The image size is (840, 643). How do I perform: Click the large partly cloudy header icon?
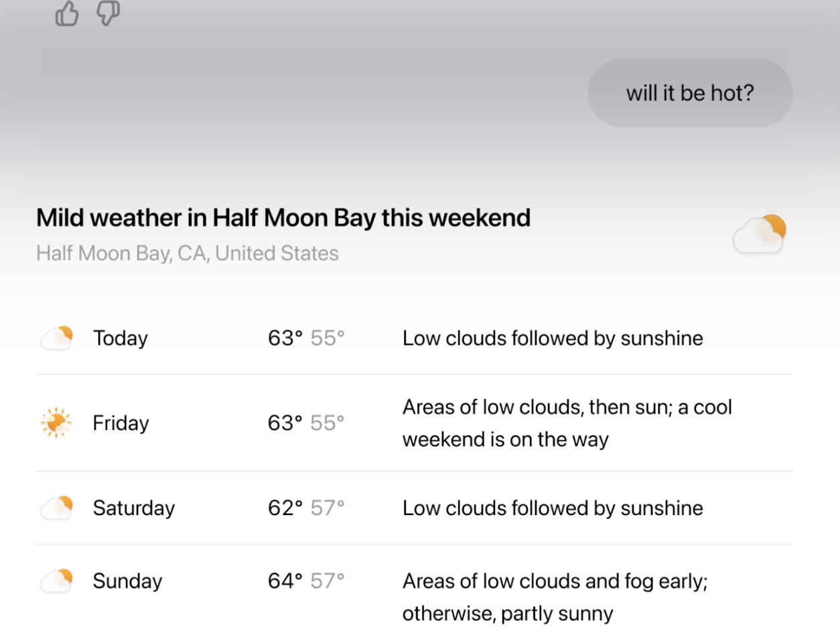pyautogui.click(x=760, y=234)
